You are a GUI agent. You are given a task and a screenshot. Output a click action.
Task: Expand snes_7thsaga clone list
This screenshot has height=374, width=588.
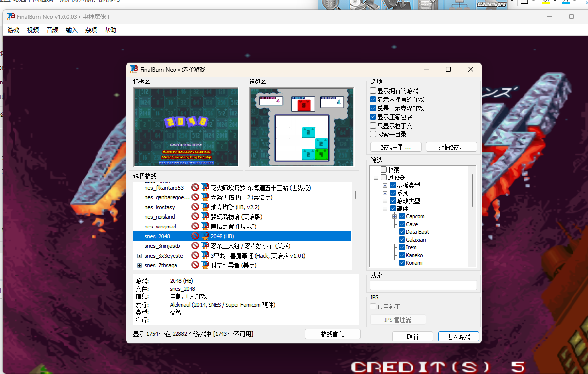(x=139, y=265)
